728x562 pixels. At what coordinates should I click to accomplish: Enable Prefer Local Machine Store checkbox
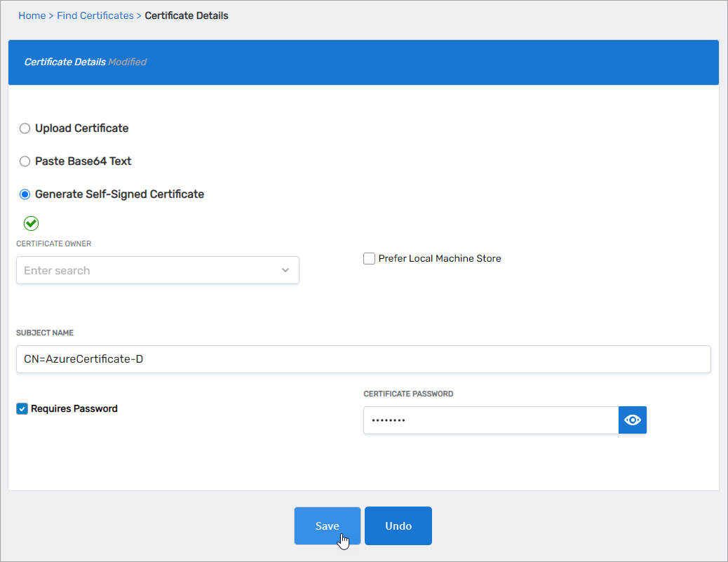coord(369,259)
